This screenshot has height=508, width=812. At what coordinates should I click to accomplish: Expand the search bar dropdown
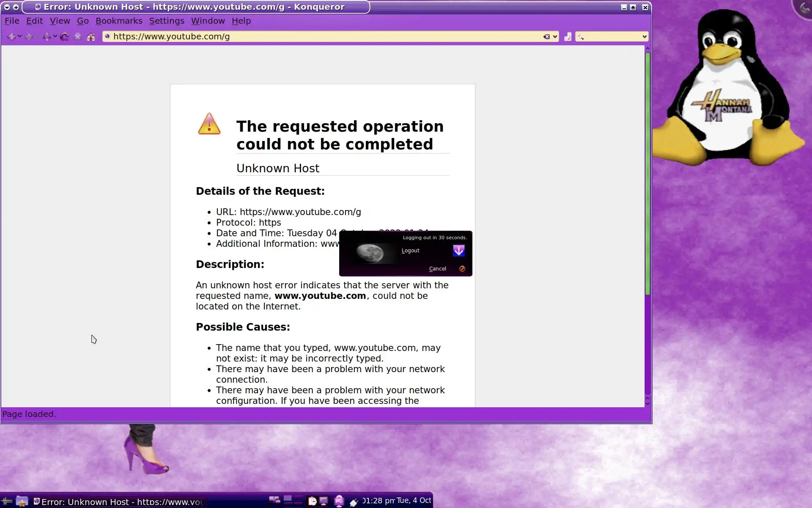coord(644,37)
